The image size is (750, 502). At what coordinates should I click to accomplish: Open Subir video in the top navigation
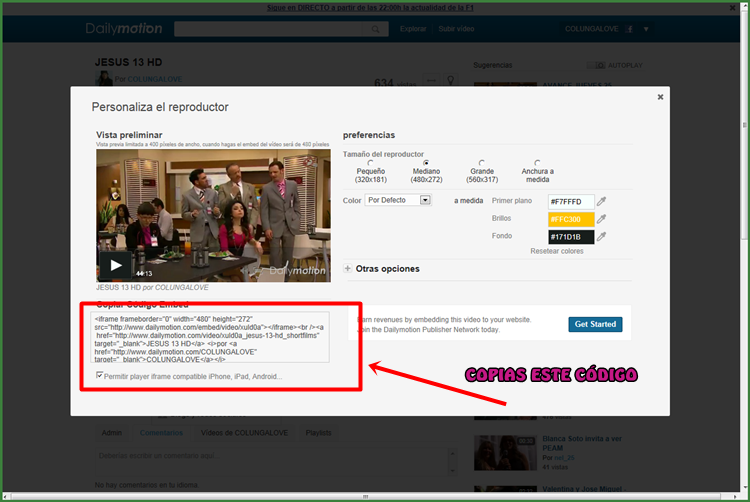457,29
